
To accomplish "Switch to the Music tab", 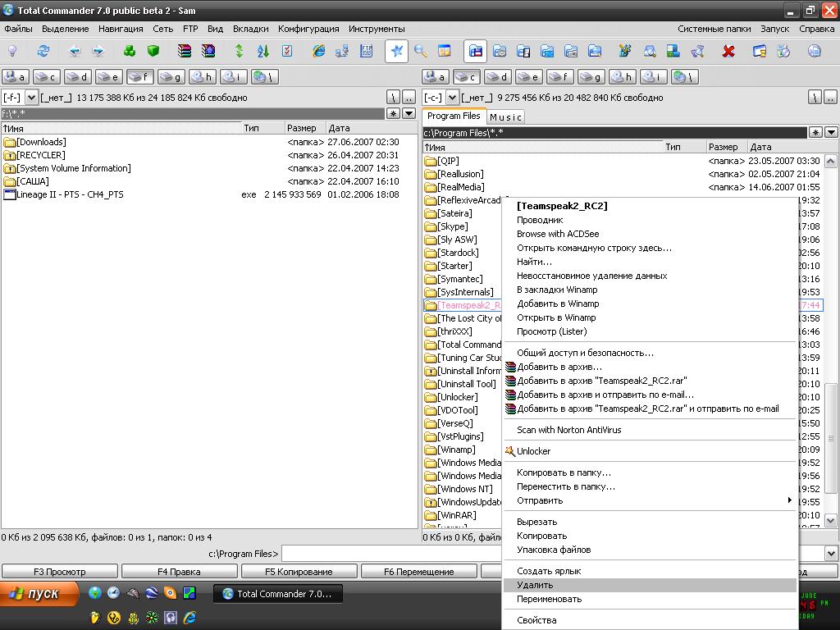I will click(x=505, y=116).
